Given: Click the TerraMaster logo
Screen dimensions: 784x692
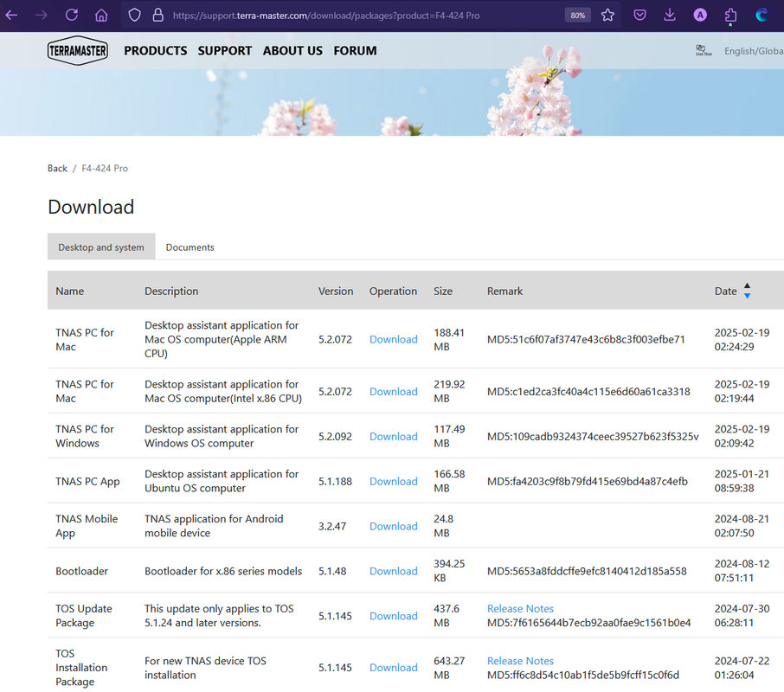Looking at the screenshot, I should coord(78,50).
